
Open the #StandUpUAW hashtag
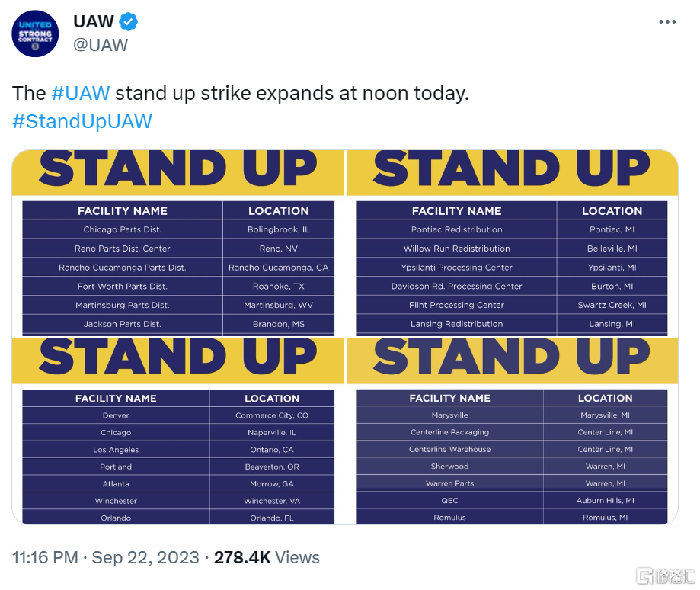coord(82,121)
